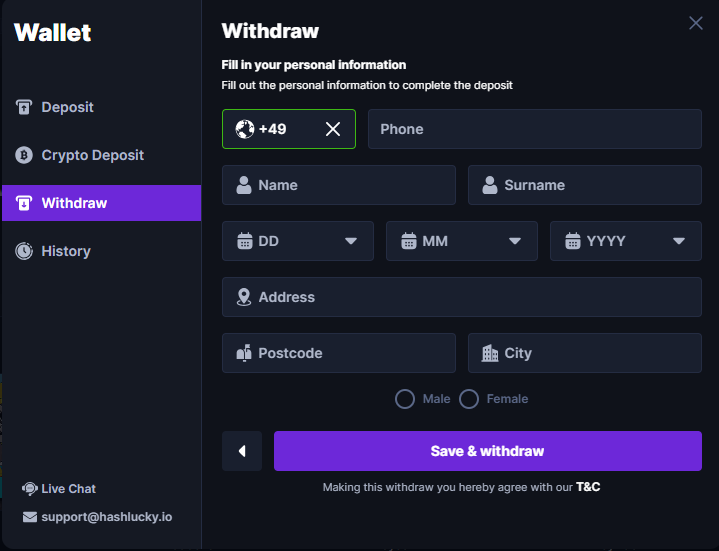Screen dimensions: 719x551
Task: Click the globe icon in country code field
Action: point(244,129)
